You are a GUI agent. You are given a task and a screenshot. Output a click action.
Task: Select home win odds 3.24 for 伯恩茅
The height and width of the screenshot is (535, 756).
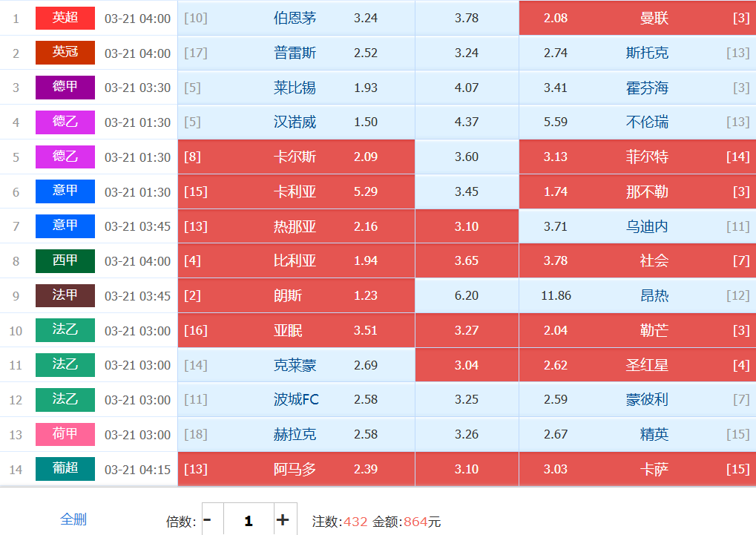tap(296, 18)
